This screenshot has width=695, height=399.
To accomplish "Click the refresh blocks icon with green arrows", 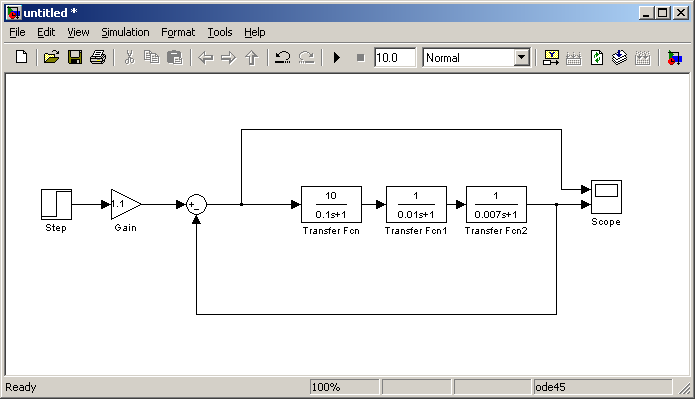I will 597,58.
